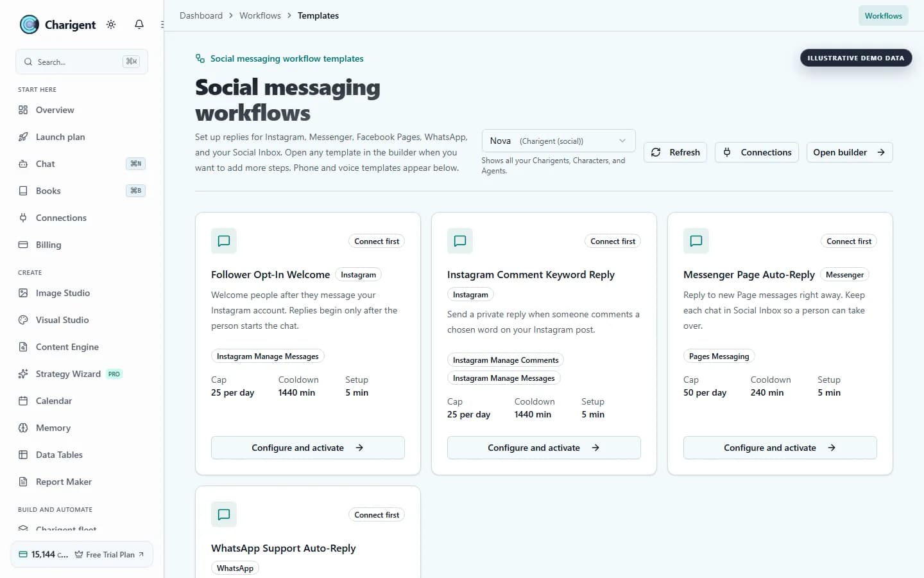The image size is (924, 578).
Task: Open notifications bell icon
Action: 139,24
